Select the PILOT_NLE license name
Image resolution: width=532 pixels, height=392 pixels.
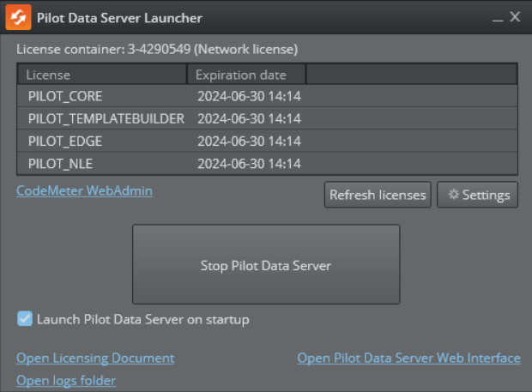(63, 163)
